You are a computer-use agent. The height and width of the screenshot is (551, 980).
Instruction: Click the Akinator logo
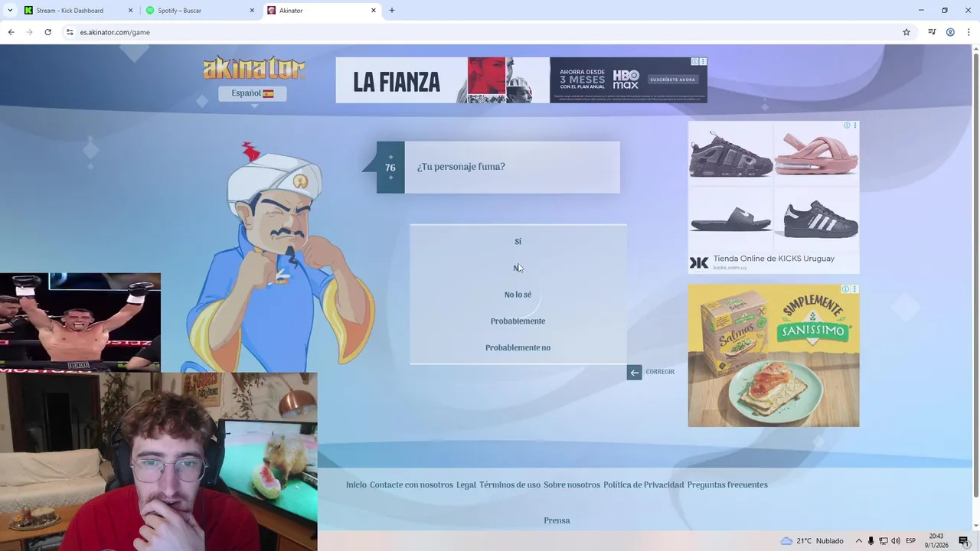click(x=253, y=68)
